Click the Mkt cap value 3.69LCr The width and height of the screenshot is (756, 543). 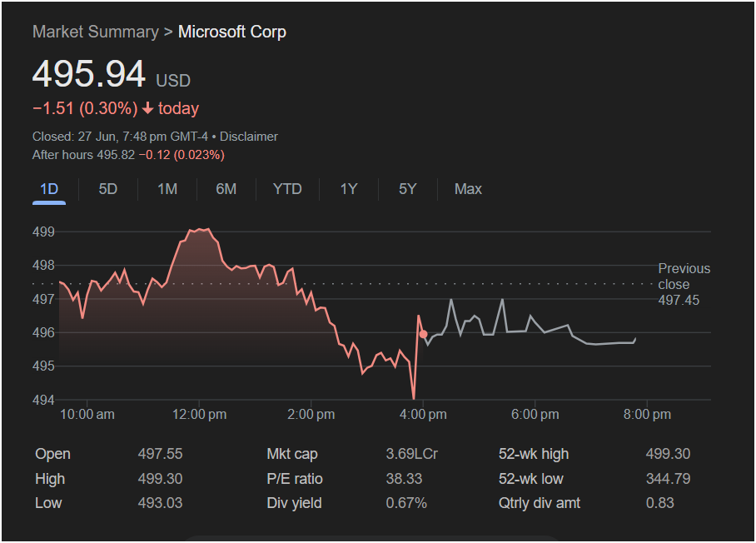pyautogui.click(x=411, y=454)
